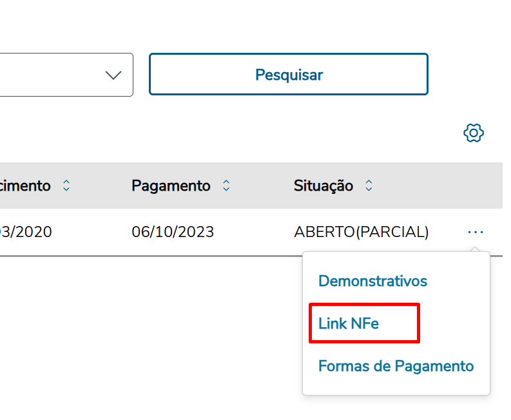Select the 06/10/2023 payment date cell

(x=173, y=232)
